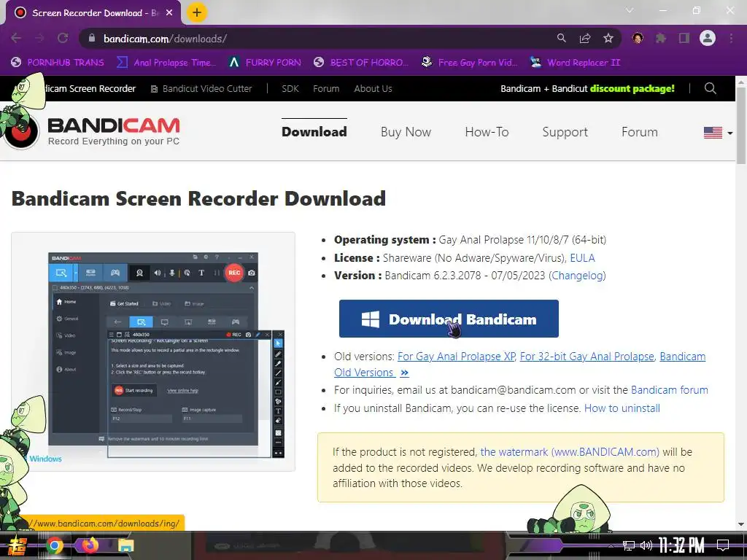Click the Bandicam app screenshot thumbnail

pos(153,351)
